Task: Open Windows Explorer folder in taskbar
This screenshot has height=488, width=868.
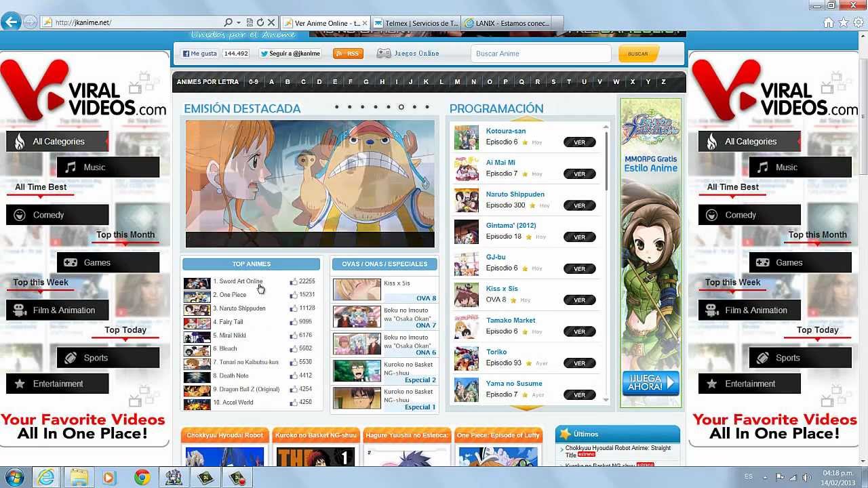Action: point(79,477)
